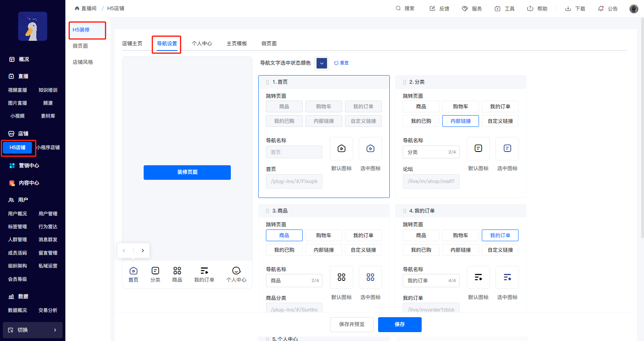This screenshot has width=644, height=341.
Task: Click 分类 navigation name input field
Action: tap(431, 152)
